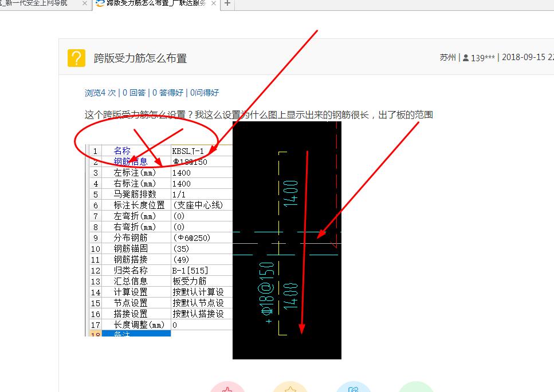This screenshot has width=554, height=392.
Task: Open a new browser tab
Action: coord(227,3)
